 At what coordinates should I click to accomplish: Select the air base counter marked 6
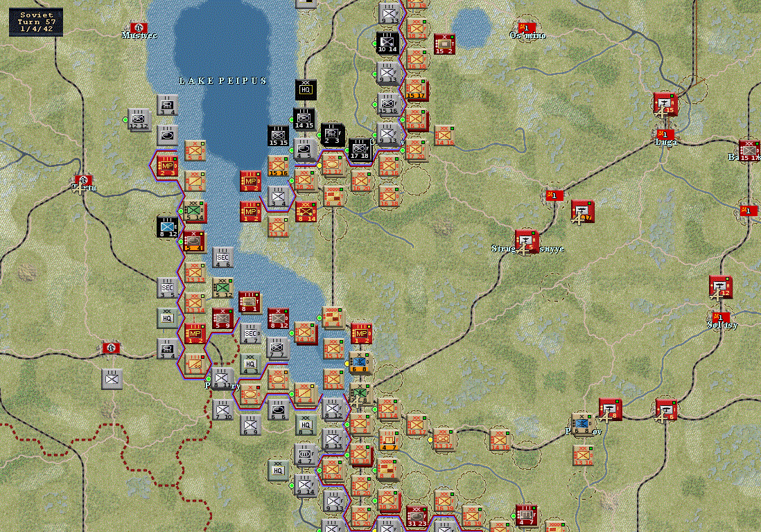(x=666, y=410)
